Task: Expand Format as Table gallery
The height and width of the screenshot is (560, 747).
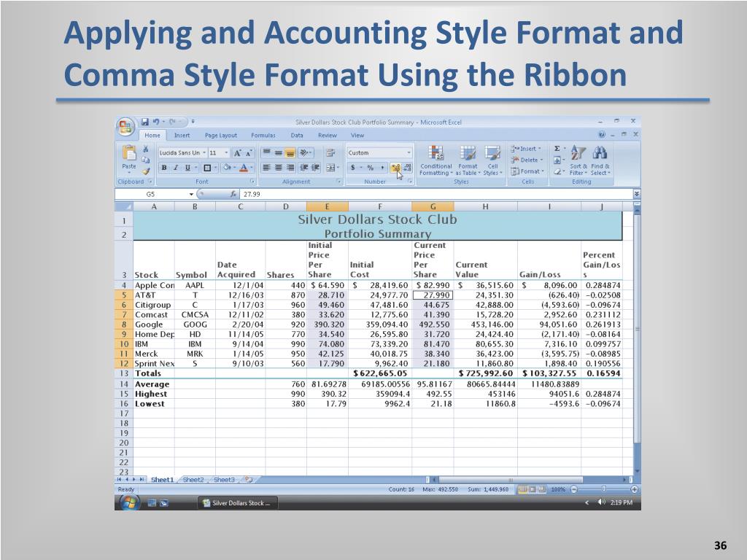Action: tap(468, 160)
